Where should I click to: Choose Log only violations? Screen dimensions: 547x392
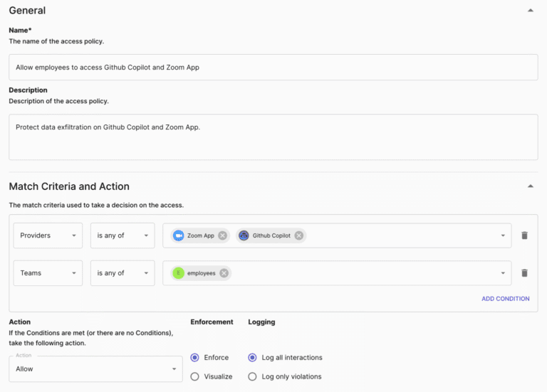252,376
